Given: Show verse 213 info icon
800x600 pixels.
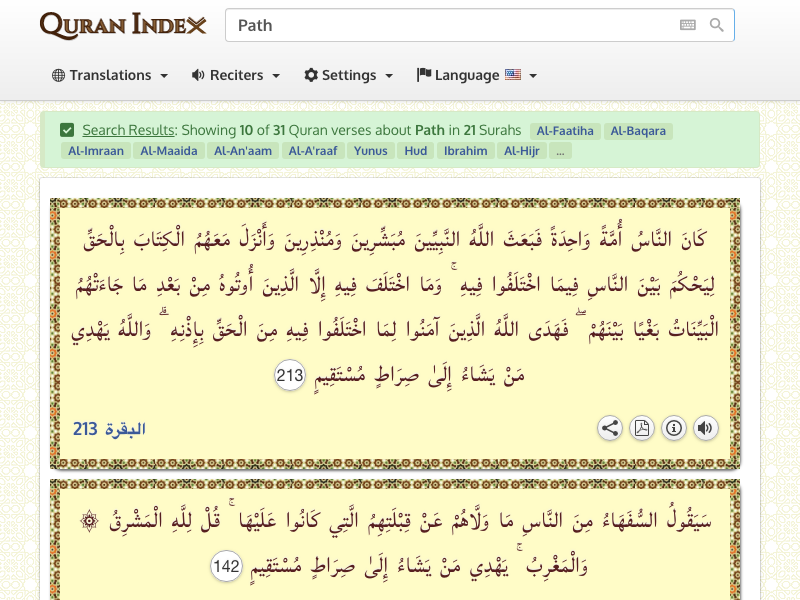Looking at the screenshot, I should [673, 428].
